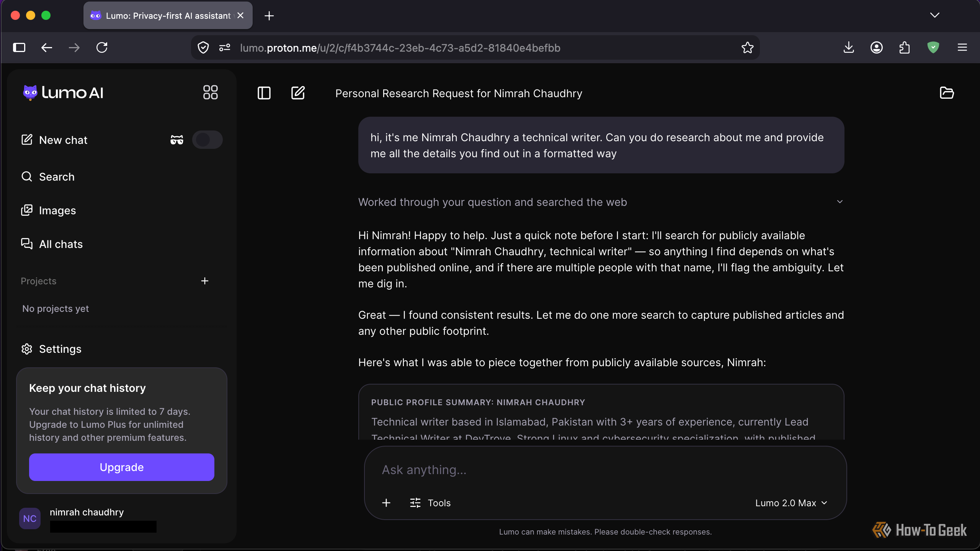The height and width of the screenshot is (551, 980).
Task: Open a new browser tab
Action: point(269,16)
